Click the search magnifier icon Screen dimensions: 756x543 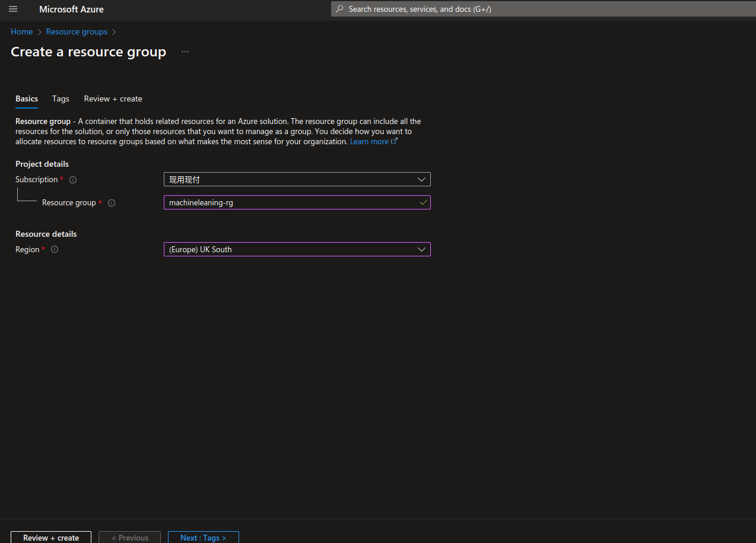click(339, 9)
